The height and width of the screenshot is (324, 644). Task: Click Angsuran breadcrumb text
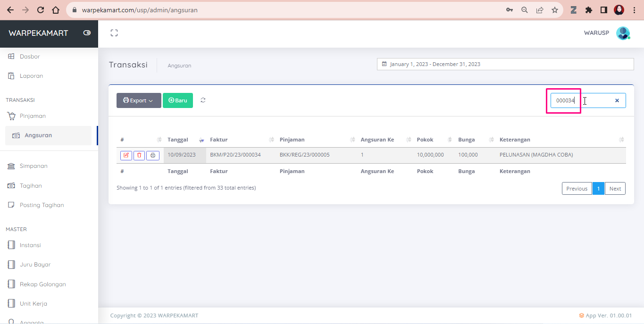179,66
